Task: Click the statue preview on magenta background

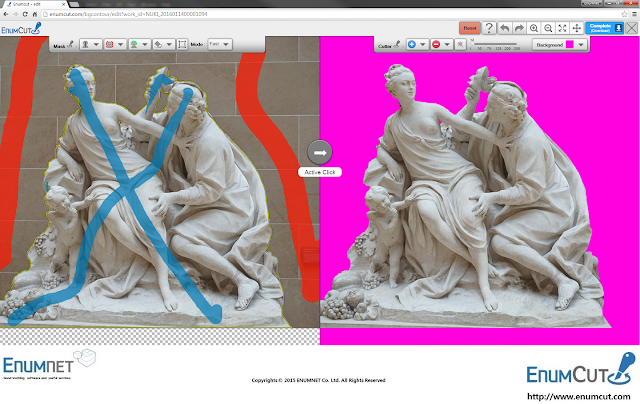Action: pyautogui.click(x=465, y=196)
